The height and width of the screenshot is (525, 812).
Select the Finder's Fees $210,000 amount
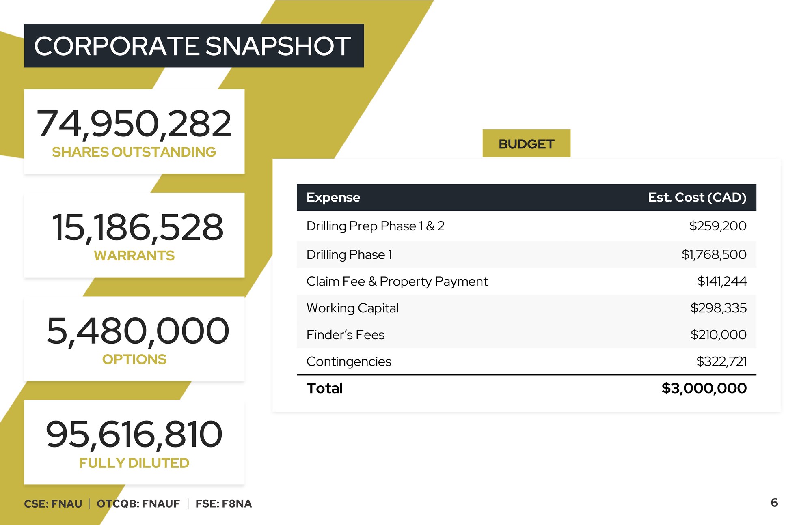pos(718,335)
